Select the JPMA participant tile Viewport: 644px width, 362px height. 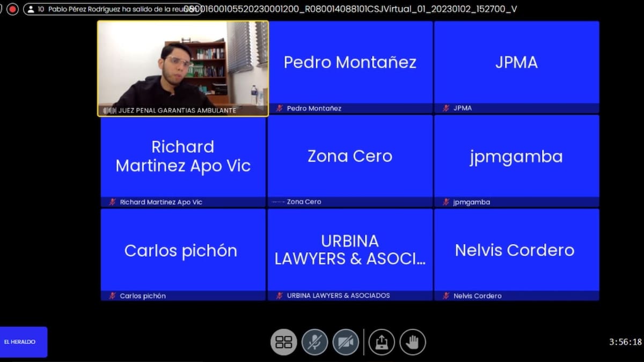pos(516,63)
